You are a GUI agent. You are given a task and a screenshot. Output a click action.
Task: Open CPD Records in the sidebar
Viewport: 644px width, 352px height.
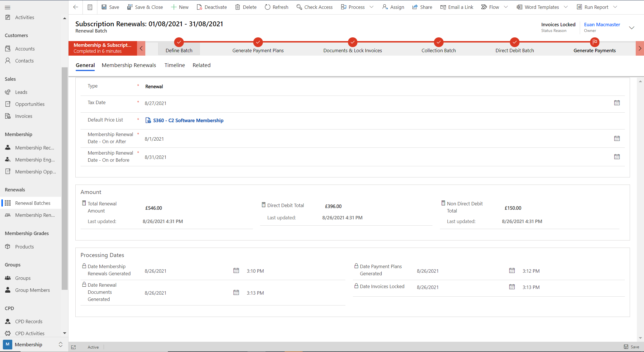[x=31, y=321]
